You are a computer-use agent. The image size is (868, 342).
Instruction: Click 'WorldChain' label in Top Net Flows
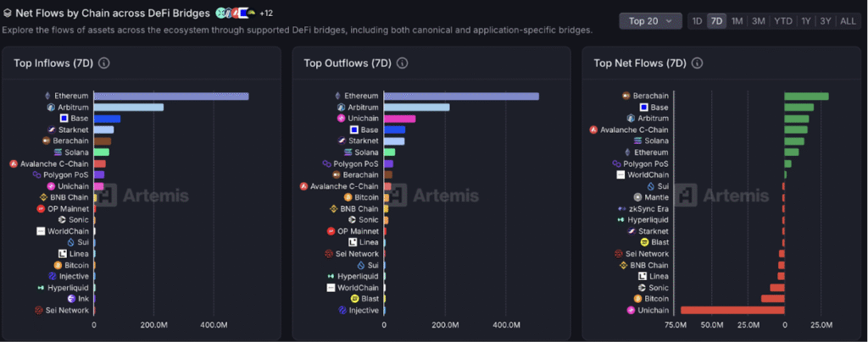pos(648,174)
